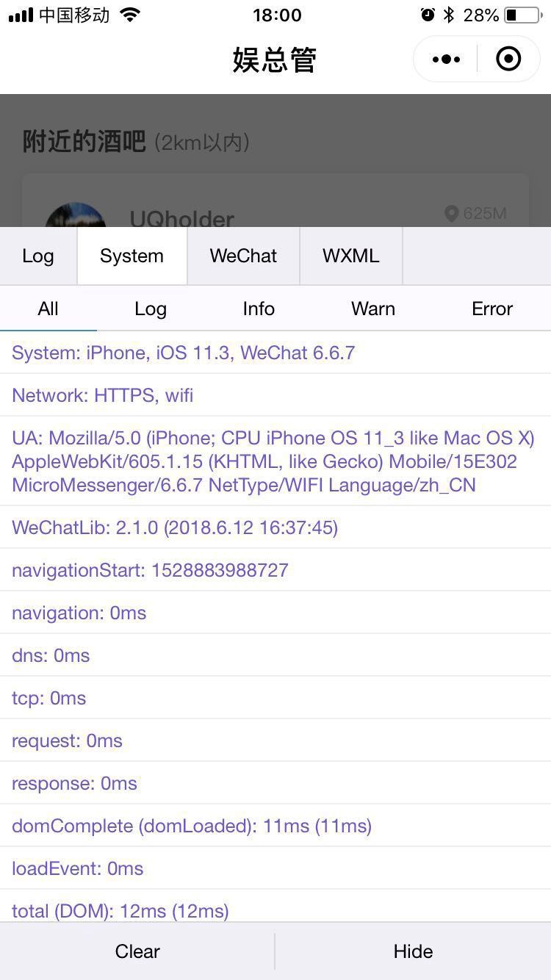
Task: Clear the console output
Action: coord(137,951)
